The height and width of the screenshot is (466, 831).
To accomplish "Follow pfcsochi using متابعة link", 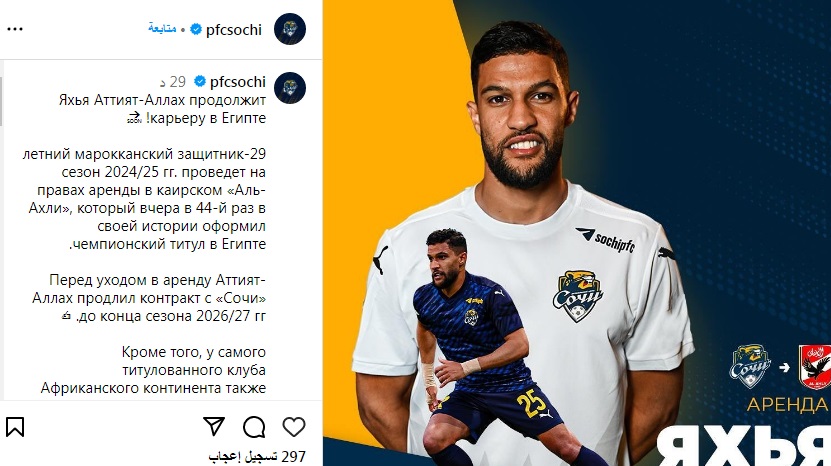I will [x=162, y=29].
